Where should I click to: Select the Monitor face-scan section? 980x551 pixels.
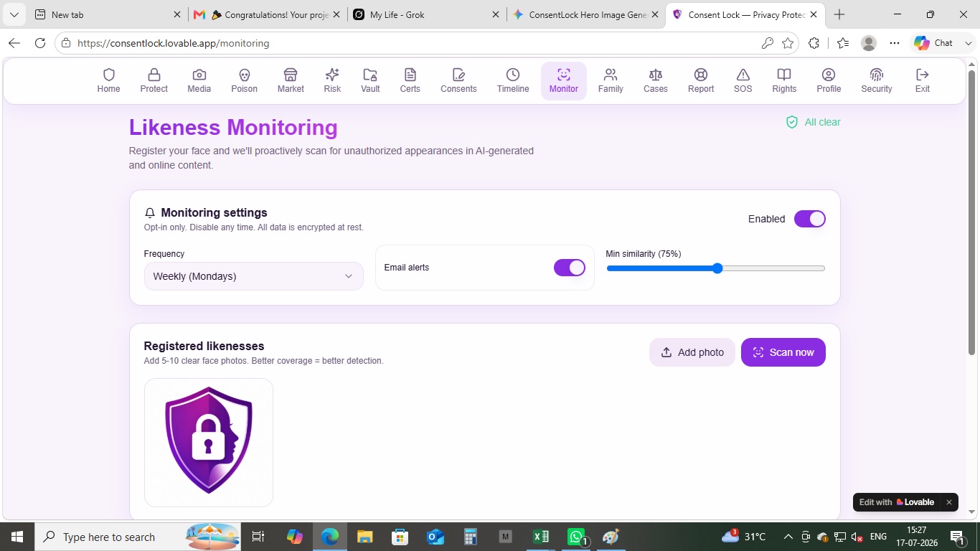pyautogui.click(x=563, y=80)
